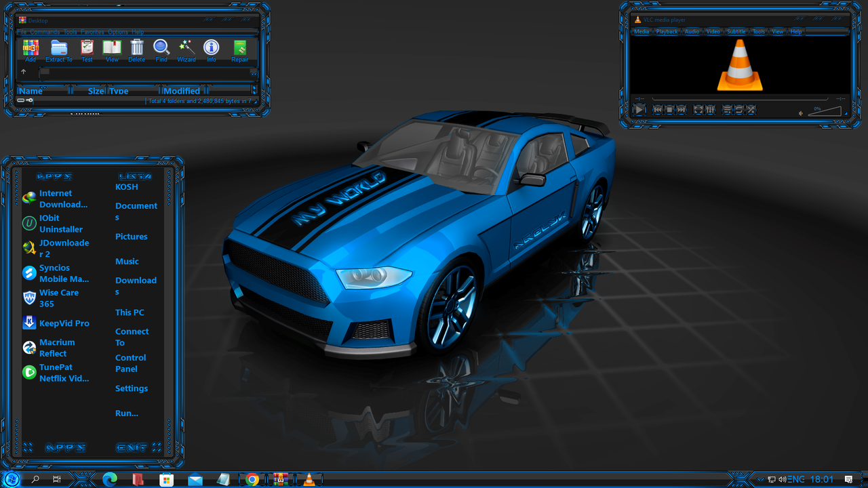The height and width of the screenshot is (488, 868).
Task: Show extended settings (equalizer) in VLC
Action: click(x=710, y=109)
